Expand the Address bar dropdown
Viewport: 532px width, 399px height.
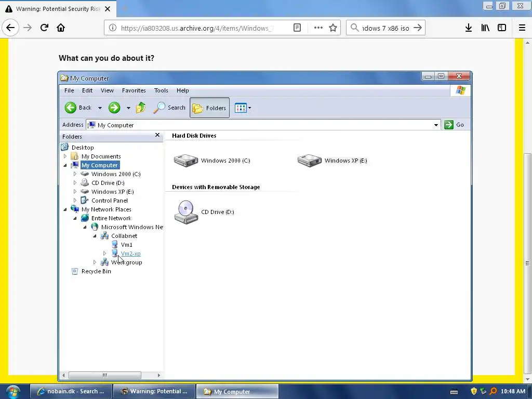(436, 125)
